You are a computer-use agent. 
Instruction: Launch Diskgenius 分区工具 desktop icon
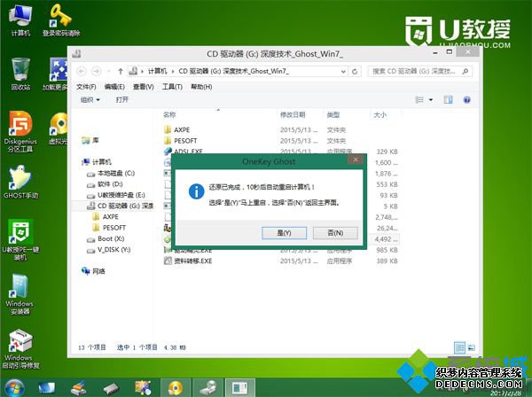20,131
